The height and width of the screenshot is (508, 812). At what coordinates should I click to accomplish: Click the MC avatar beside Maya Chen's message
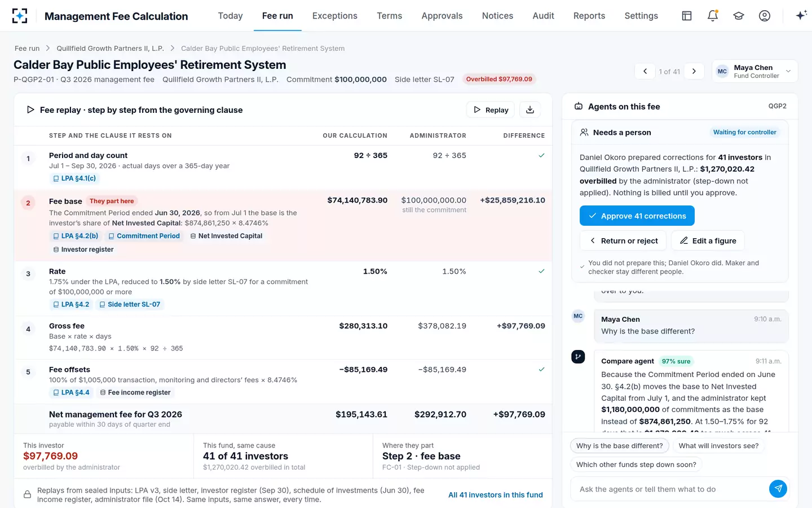(x=578, y=316)
